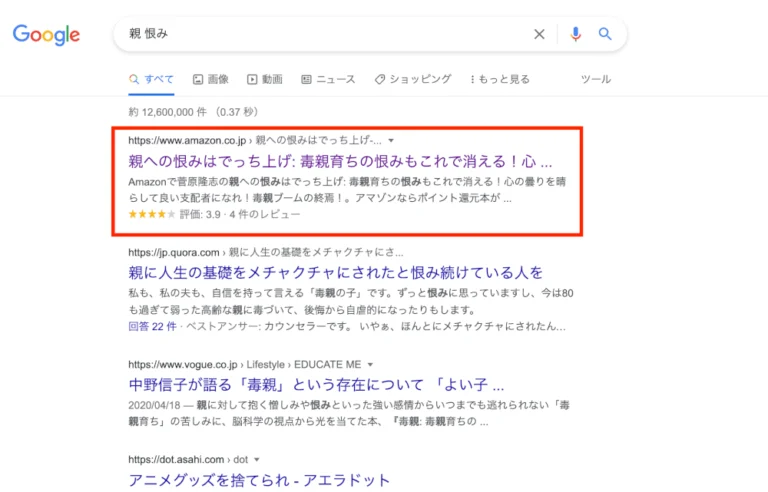This screenshot has width=768, height=492.
Task: Click the Google logo
Action: (46, 34)
